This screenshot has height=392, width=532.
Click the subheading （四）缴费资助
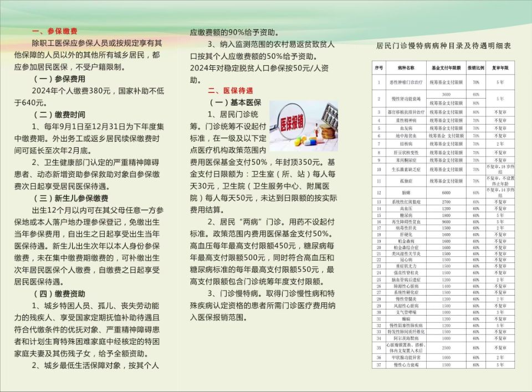pos(58,293)
